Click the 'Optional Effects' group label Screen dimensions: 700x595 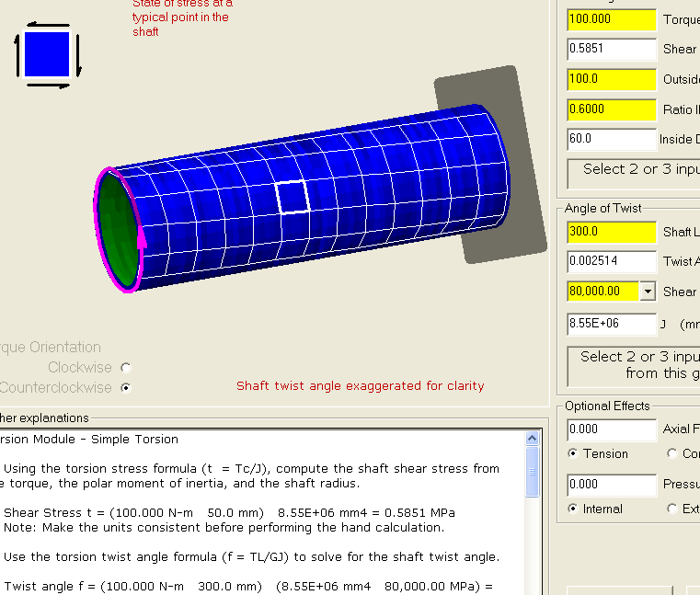pyautogui.click(x=607, y=406)
